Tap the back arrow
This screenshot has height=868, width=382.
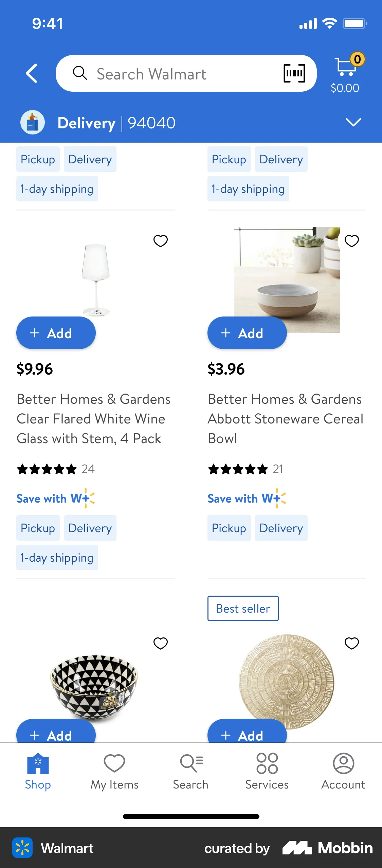pyautogui.click(x=31, y=73)
